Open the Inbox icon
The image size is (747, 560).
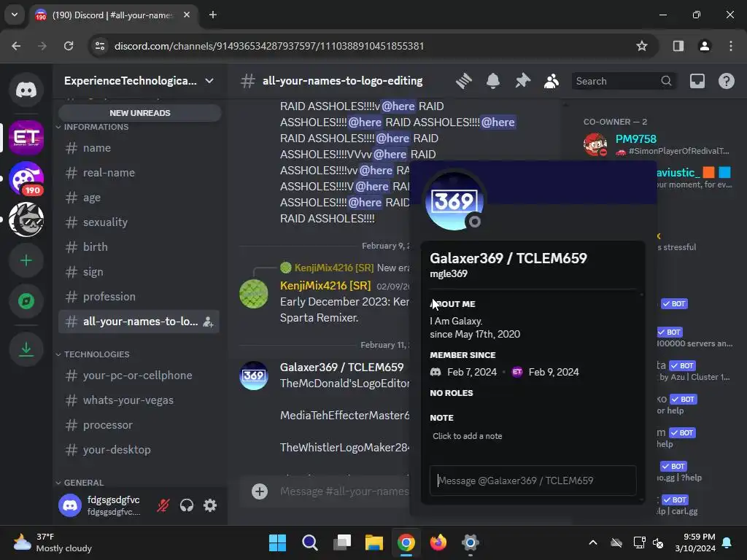697,81
